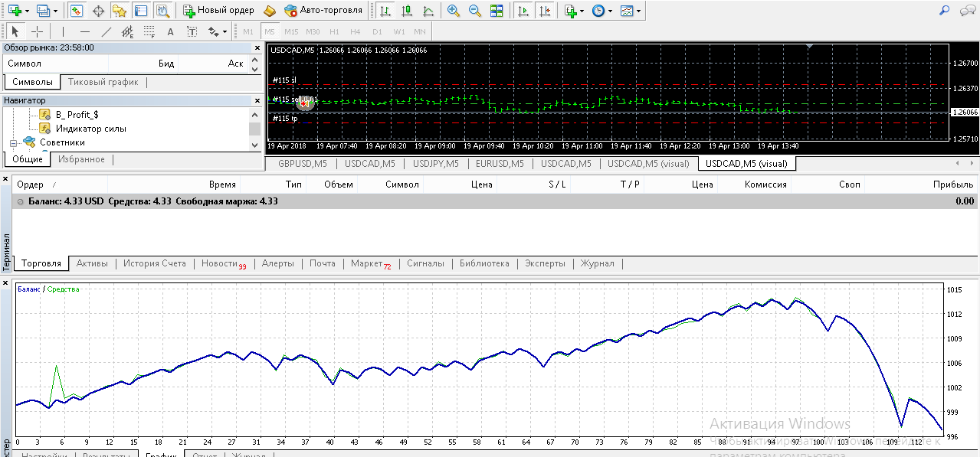Select the trendline drawing tool
The height and width of the screenshot is (457, 980).
point(107,31)
